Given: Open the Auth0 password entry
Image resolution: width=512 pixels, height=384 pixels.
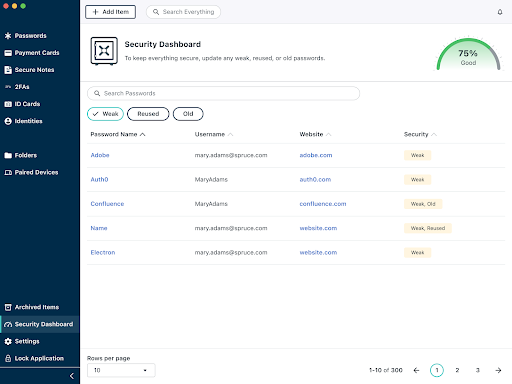Looking at the screenshot, I should (99, 180).
